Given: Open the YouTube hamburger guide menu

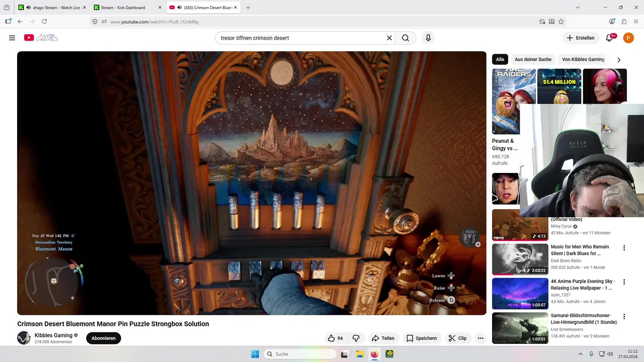Looking at the screenshot, I should (12, 38).
